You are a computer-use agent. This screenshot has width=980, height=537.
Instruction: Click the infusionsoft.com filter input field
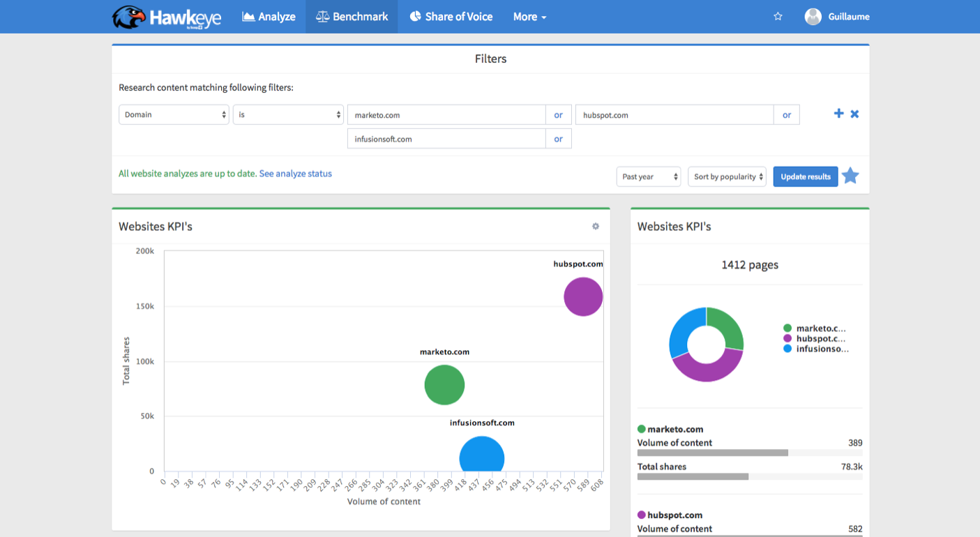[446, 139]
